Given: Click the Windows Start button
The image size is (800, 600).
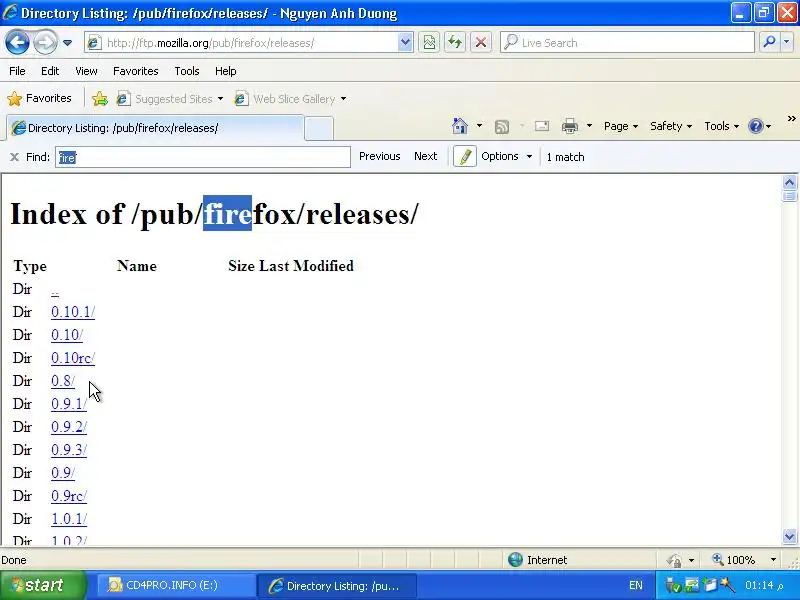Looking at the screenshot, I should tap(43, 585).
